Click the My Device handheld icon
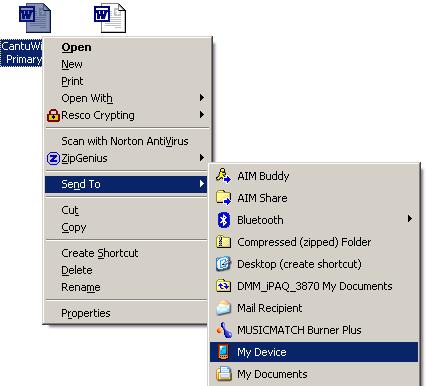The image size is (426, 386). pos(223,352)
